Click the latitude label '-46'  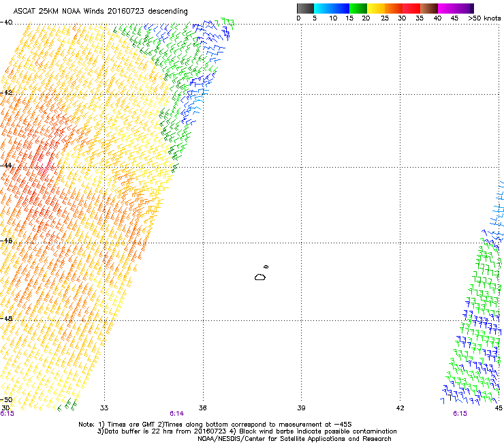click(x=6, y=241)
